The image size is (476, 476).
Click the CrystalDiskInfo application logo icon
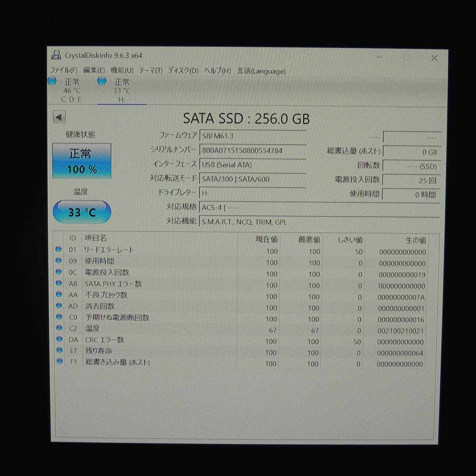(x=56, y=56)
